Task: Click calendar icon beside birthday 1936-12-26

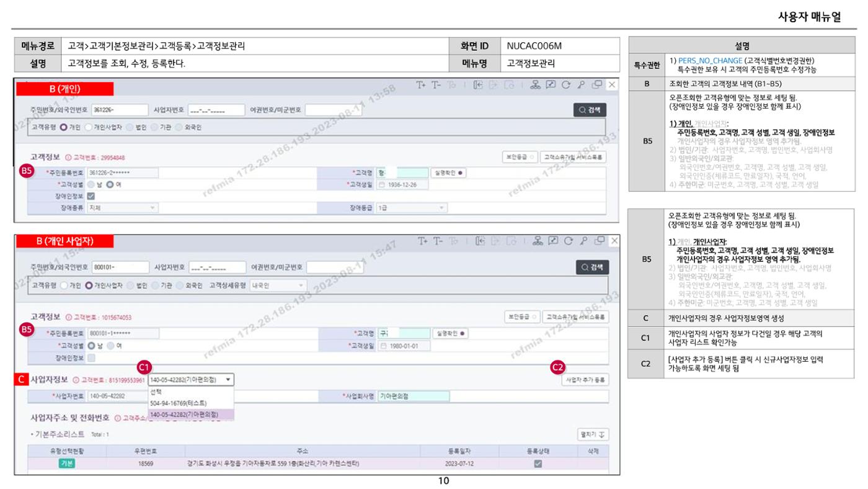Action: [383, 185]
